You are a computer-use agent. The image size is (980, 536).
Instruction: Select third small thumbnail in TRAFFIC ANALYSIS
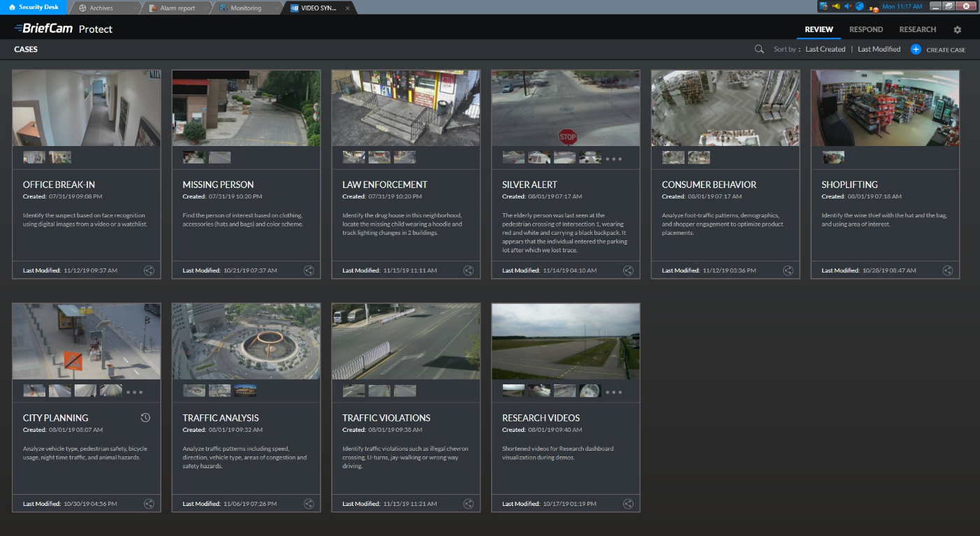click(245, 391)
